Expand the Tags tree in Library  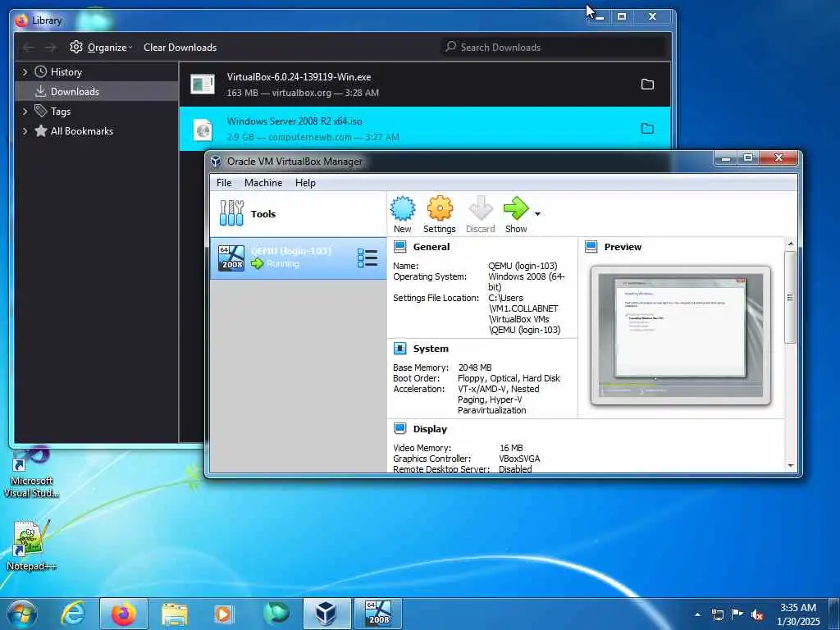pos(25,112)
